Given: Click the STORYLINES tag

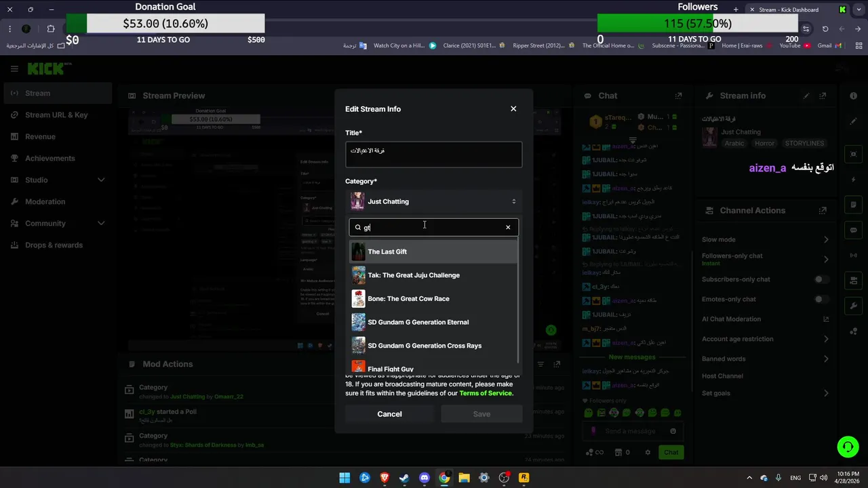Looking at the screenshot, I should 804,144.
